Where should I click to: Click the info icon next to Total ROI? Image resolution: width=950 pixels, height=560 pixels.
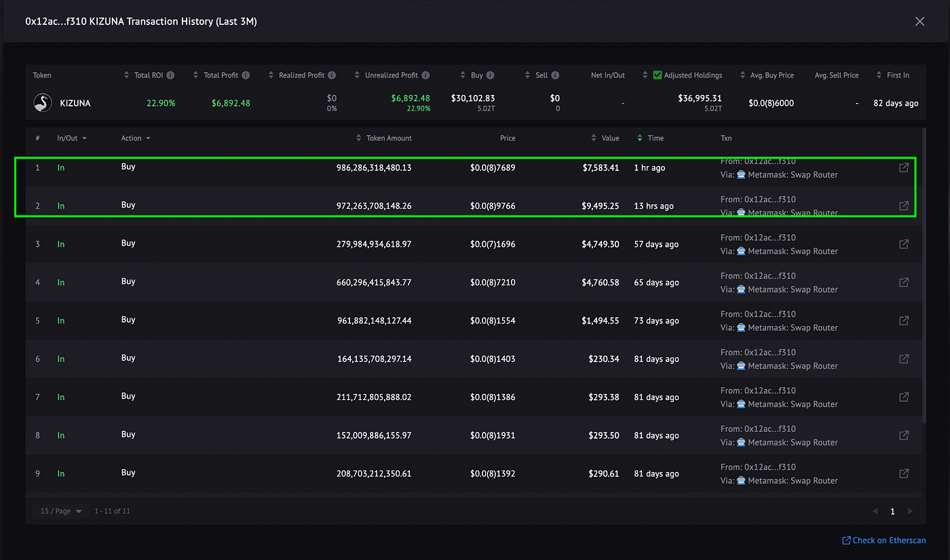click(171, 75)
